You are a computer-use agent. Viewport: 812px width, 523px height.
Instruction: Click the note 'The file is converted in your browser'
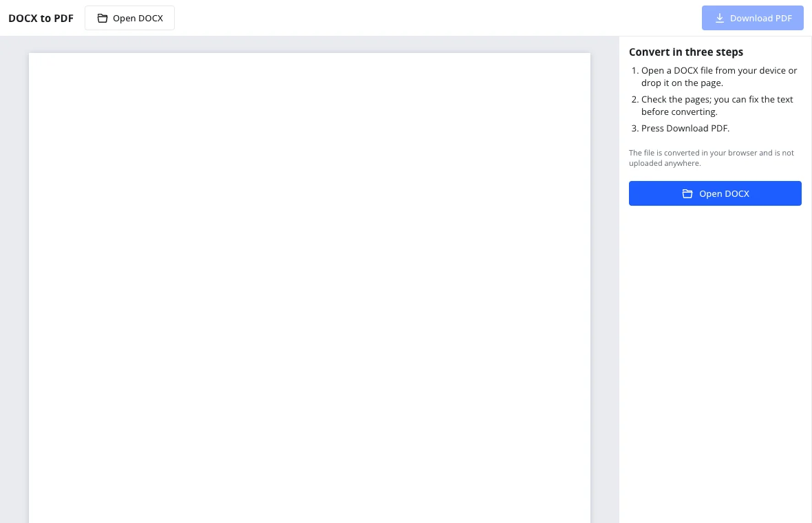(711, 158)
